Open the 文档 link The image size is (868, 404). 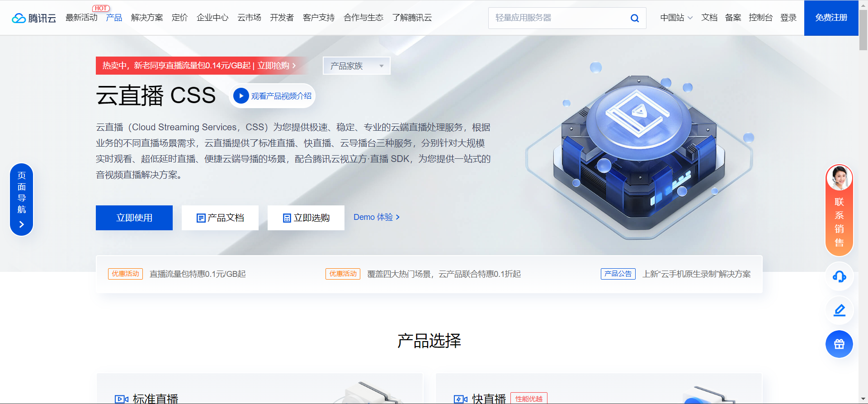tap(709, 18)
